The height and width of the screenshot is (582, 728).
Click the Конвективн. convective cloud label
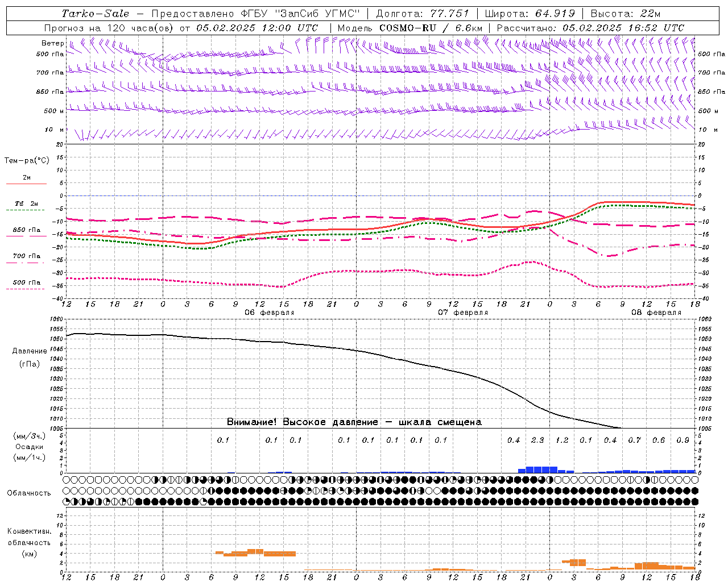tap(29, 531)
